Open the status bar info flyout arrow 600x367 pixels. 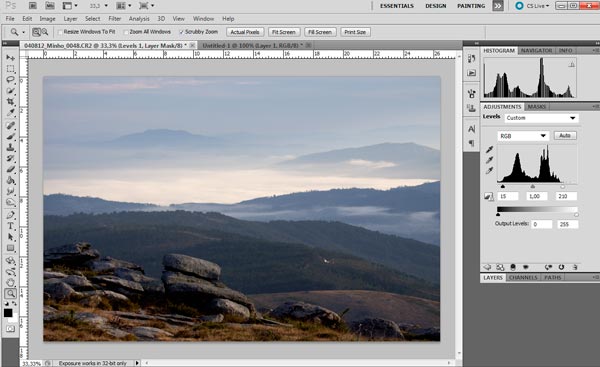[137, 363]
